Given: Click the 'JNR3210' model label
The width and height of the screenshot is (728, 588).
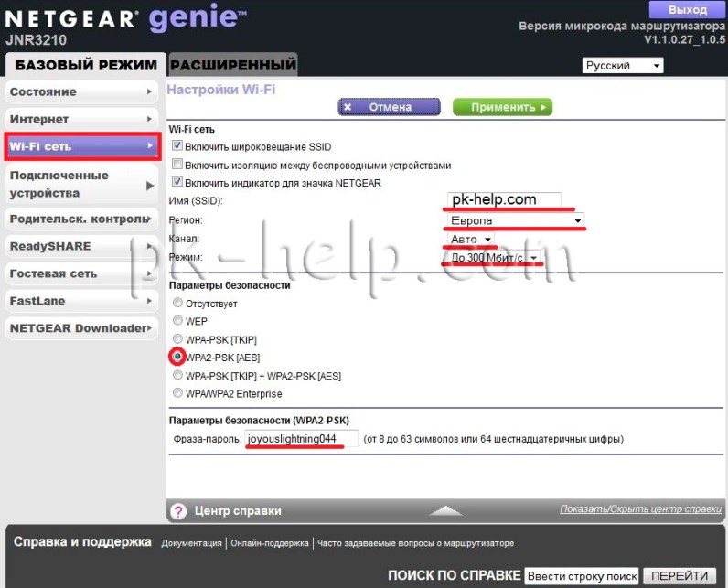Looking at the screenshot, I should coord(37,40).
